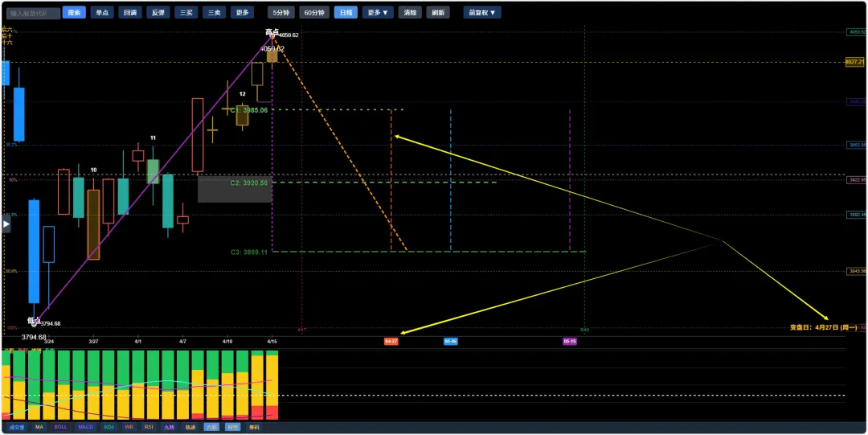Screen dimensions: 868x435
Task: Click the 低点 low point marker
Action: coord(34,321)
